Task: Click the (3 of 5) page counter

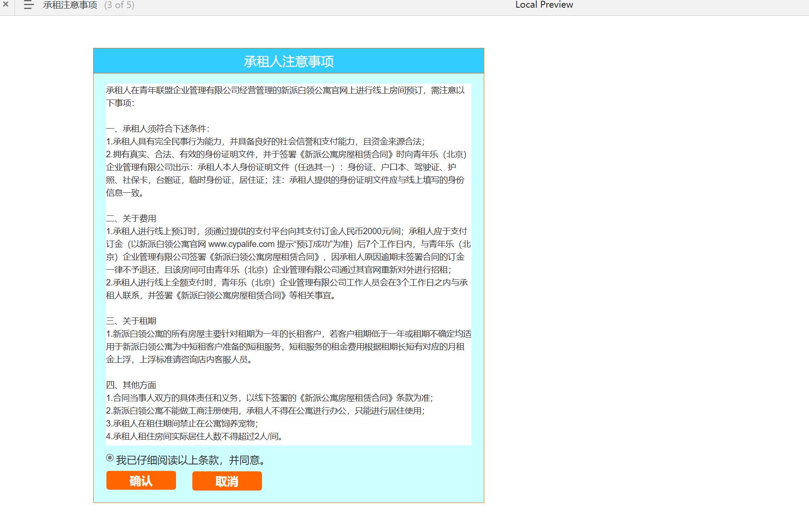Action: click(x=119, y=5)
